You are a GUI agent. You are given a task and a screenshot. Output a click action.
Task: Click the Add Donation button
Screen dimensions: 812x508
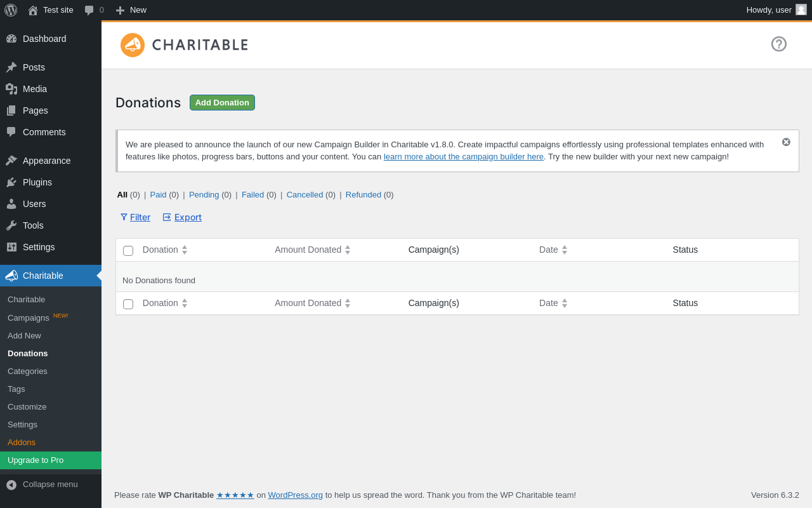point(222,103)
